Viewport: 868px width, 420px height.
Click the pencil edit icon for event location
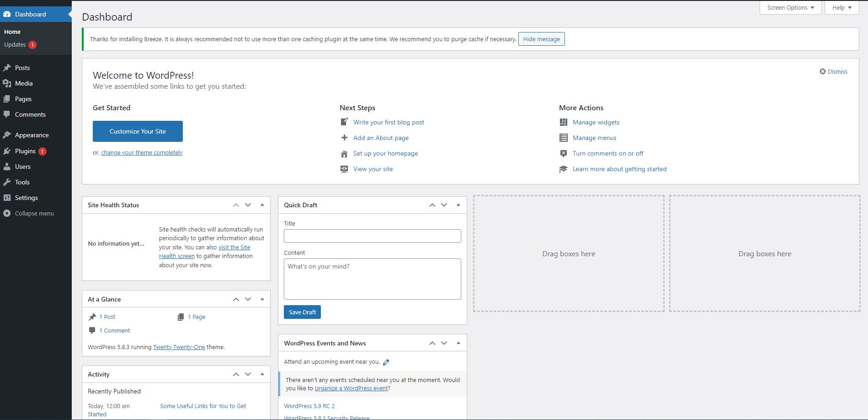coord(386,362)
